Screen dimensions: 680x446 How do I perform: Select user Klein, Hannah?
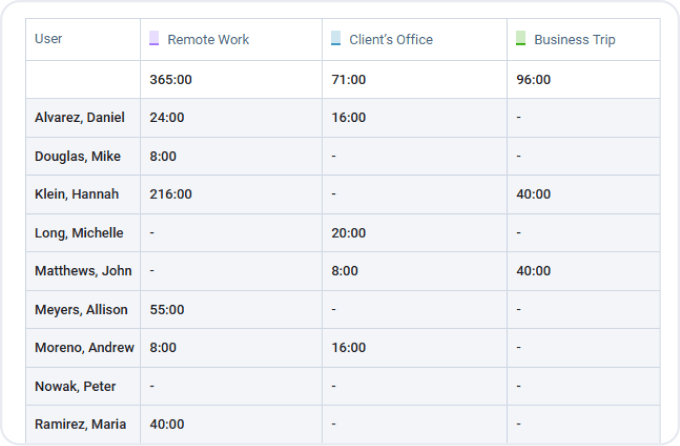[76, 194]
